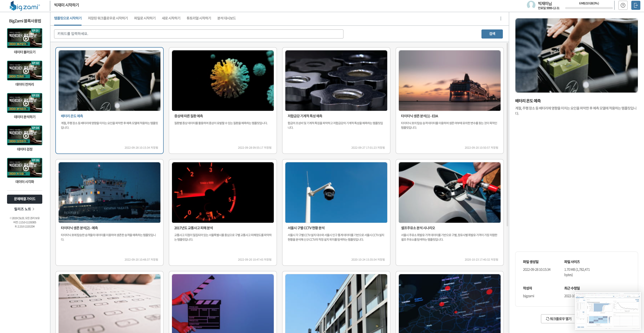
Task: Select the 타이타닉 생존 분석(2) - 예측 ship image
Action: (109, 192)
